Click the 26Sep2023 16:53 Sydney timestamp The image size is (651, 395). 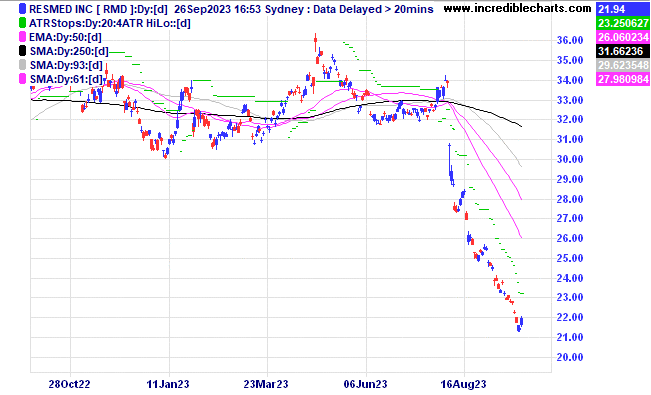[x=238, y=9]
